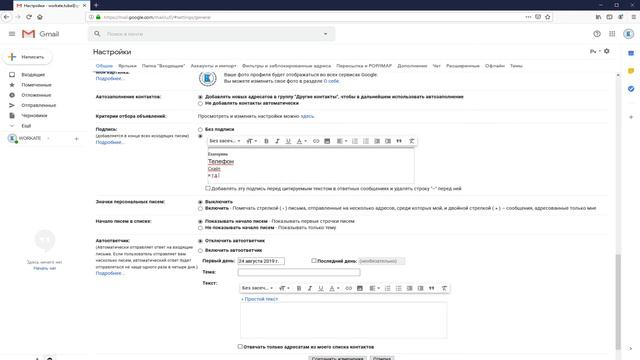
Task: Insert a link in autoresponder text toolbar
Action: click(349, 288)
